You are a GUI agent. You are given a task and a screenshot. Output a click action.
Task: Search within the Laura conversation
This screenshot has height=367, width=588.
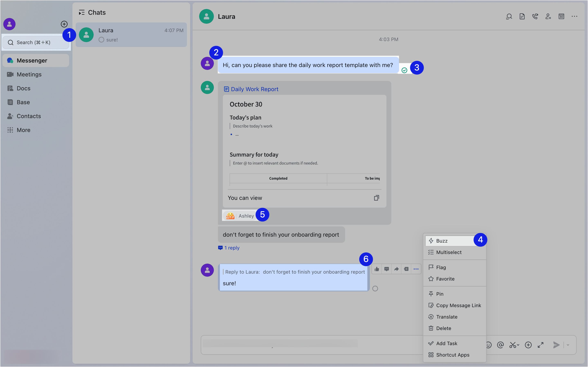(x=509, y=16)
